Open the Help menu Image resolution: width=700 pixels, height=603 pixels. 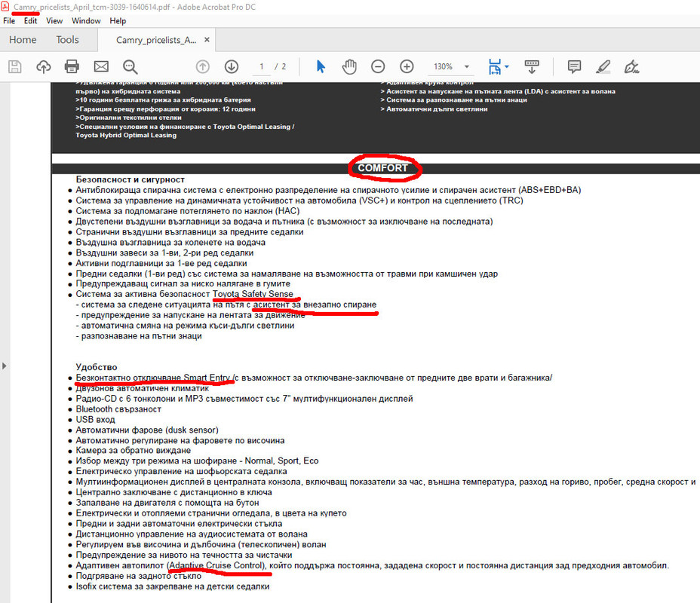point(118,21)
